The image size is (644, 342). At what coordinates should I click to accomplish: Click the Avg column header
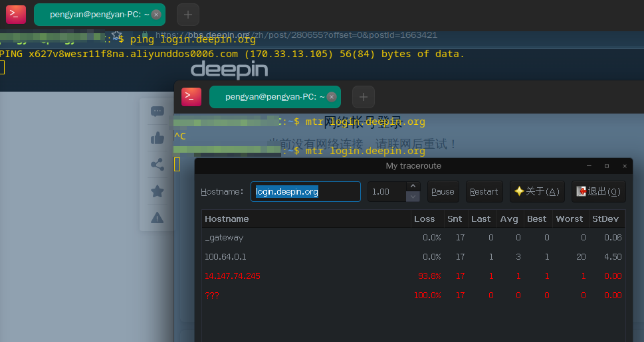point(510,219)
